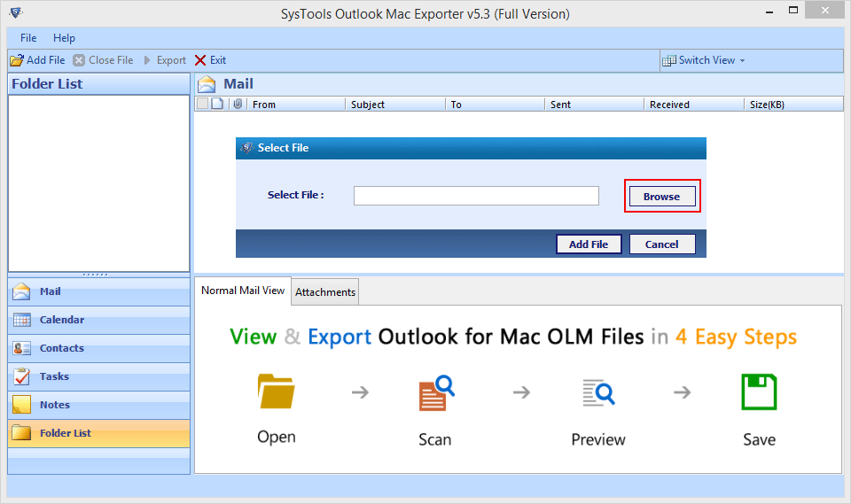Select the Normal Mail View tab

tap(243, 291)
